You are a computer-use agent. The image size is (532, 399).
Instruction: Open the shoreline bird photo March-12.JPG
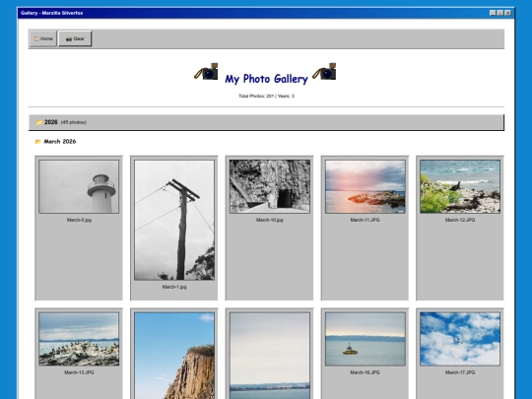tap(460, 186)
